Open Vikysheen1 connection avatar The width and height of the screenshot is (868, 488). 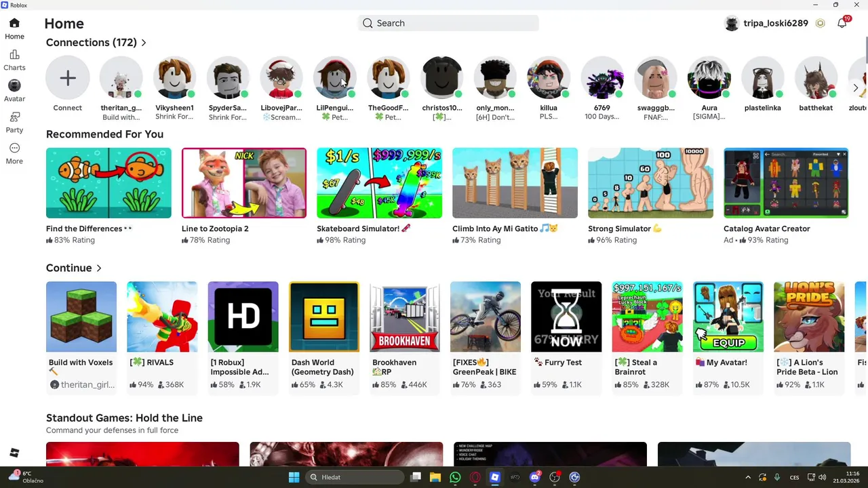(x=174, y=78)
